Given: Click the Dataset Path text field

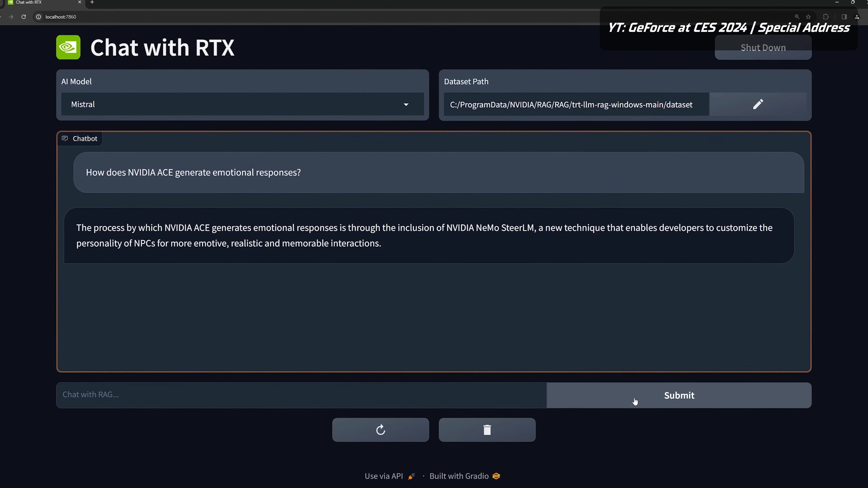Looking at the screenshot, I should click(x=576, y=104).
